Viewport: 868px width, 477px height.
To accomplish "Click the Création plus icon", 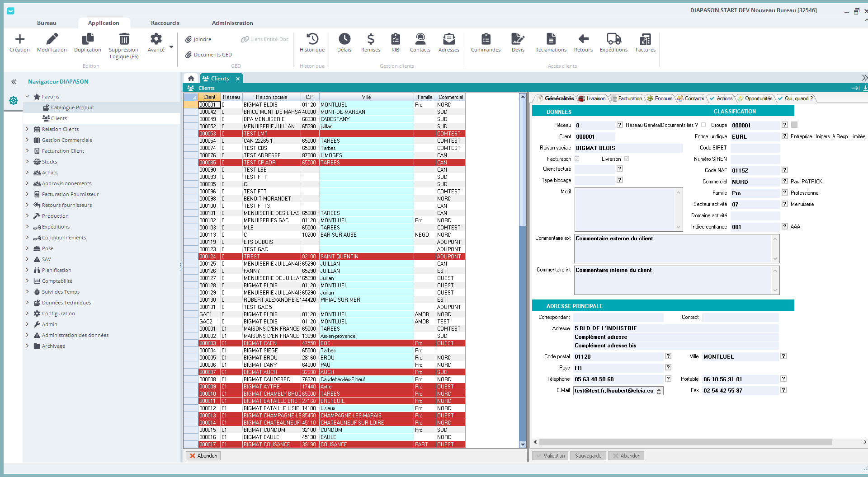I will click(19, 39).
